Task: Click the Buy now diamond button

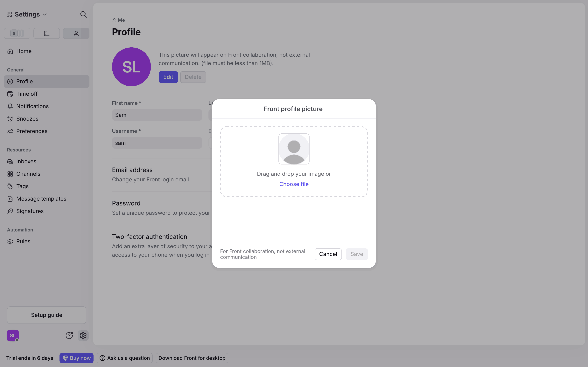Action: pyautogui.click(x=77, y=358)
